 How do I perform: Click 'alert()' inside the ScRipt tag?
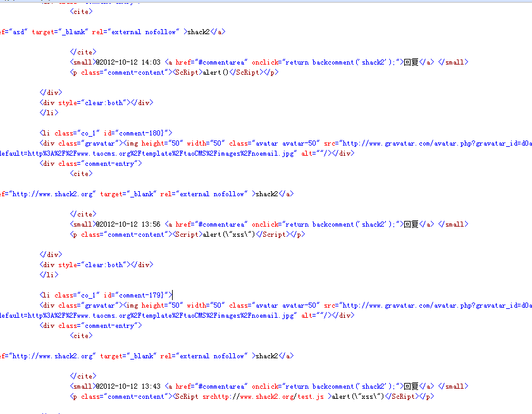pos(216,72)
